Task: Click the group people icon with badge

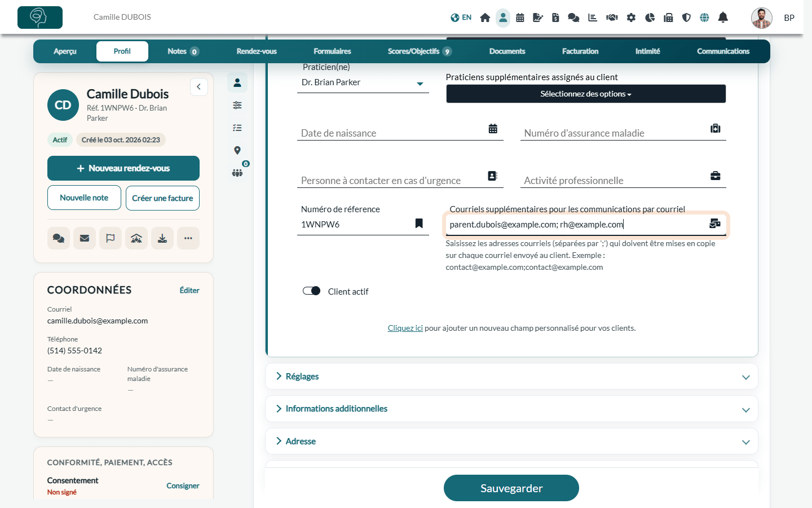Action: point(237,172)
